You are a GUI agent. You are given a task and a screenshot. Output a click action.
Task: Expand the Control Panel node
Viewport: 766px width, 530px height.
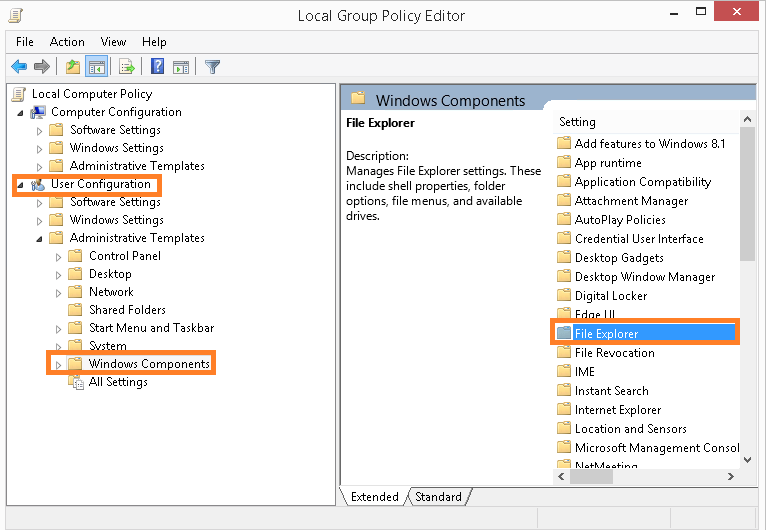click(59, 257)
